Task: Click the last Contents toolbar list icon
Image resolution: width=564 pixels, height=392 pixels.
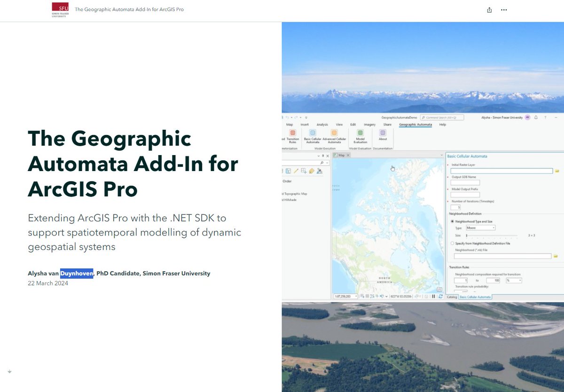Action: tap(320, 171)
